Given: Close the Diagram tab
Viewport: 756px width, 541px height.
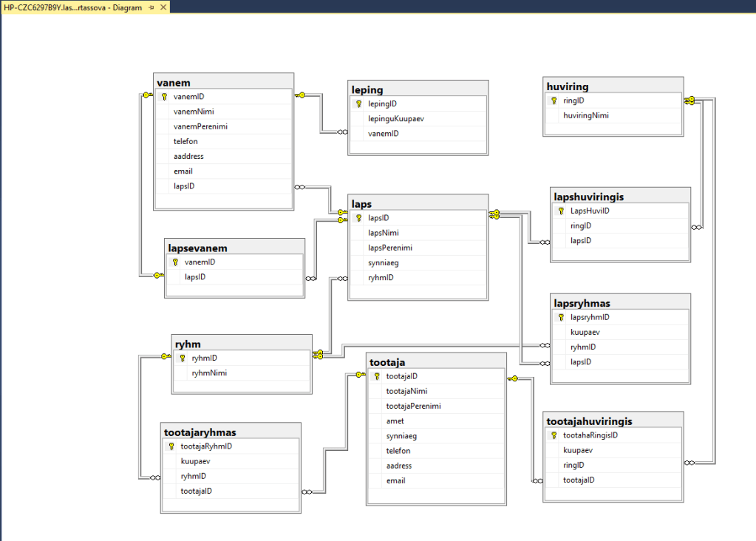Looking at the screenshot, I should pyautogui.click(x=163, y=7).
